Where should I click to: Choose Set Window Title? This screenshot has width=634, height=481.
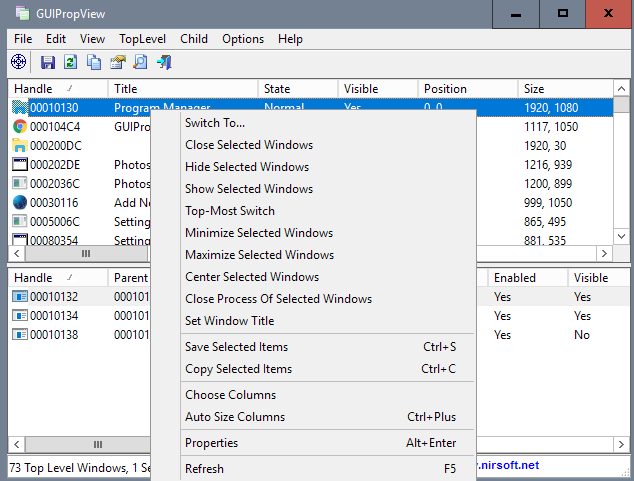coord(313,321)
